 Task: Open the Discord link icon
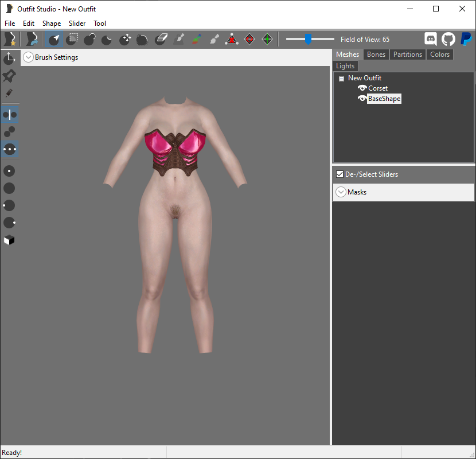[x=431, y=39]
